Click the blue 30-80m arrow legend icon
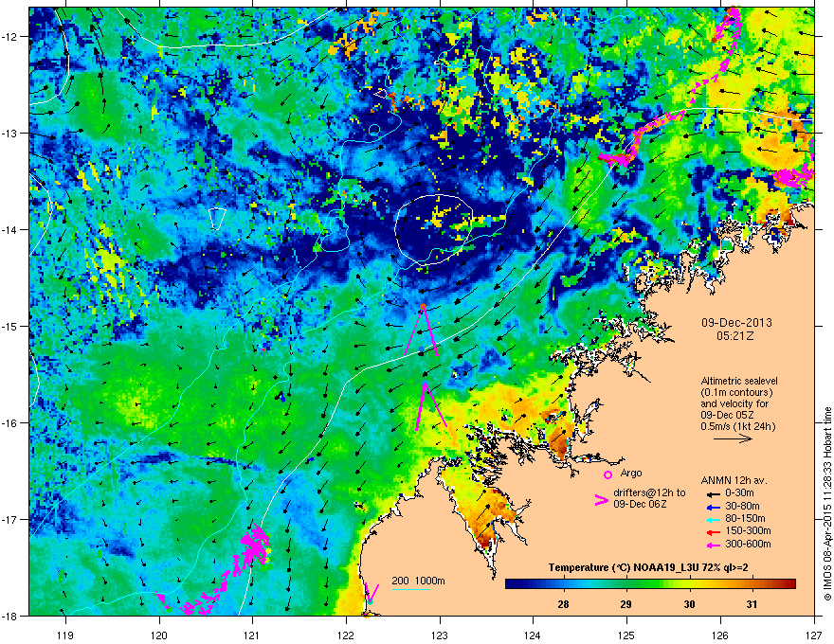Screen dimensions: 834x644 pyautogui.click(x=714, y=507)
